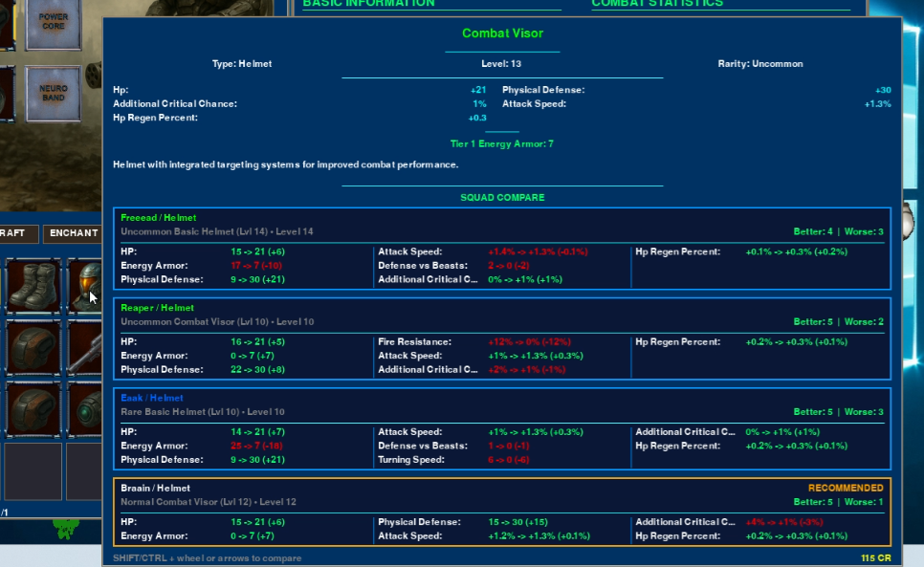
Task: Click the Squad Compare heading
Action: (x=503, y=198)
